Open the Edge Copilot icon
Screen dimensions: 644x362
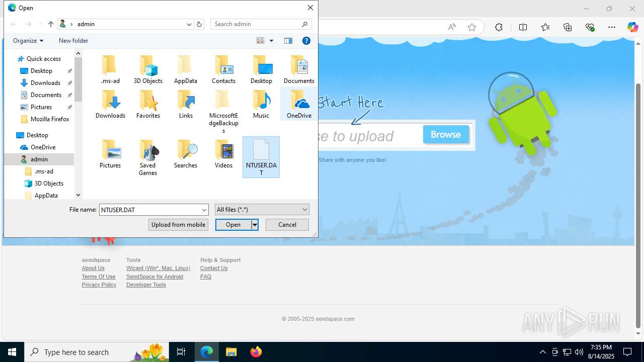pyautogui.click(x=632, y=27)
